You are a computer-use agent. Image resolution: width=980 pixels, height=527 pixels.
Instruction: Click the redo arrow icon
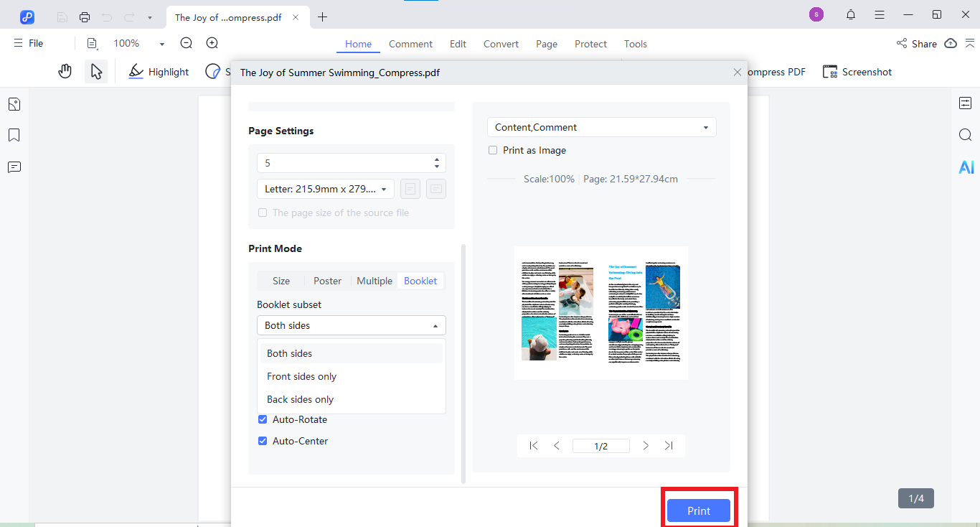tap(129, 17)
